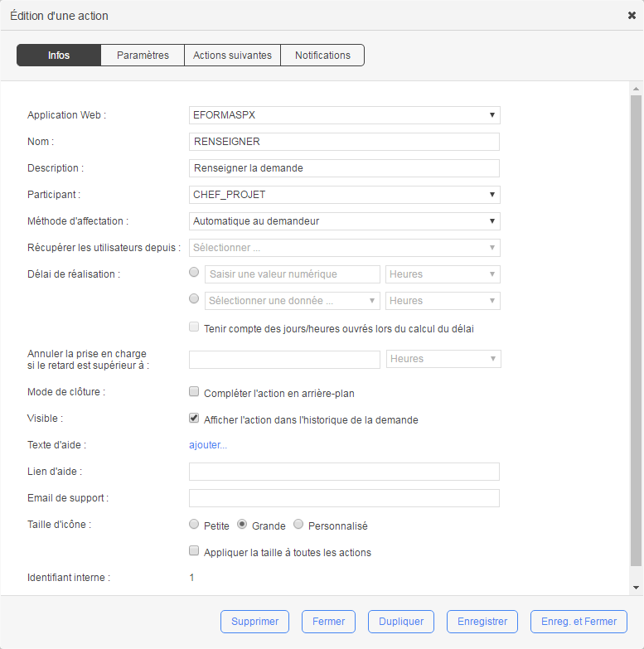The height and width of the screenshot is (649, 644).
Task: Click the scrollbar down arrow
Action: pos(636,587)
